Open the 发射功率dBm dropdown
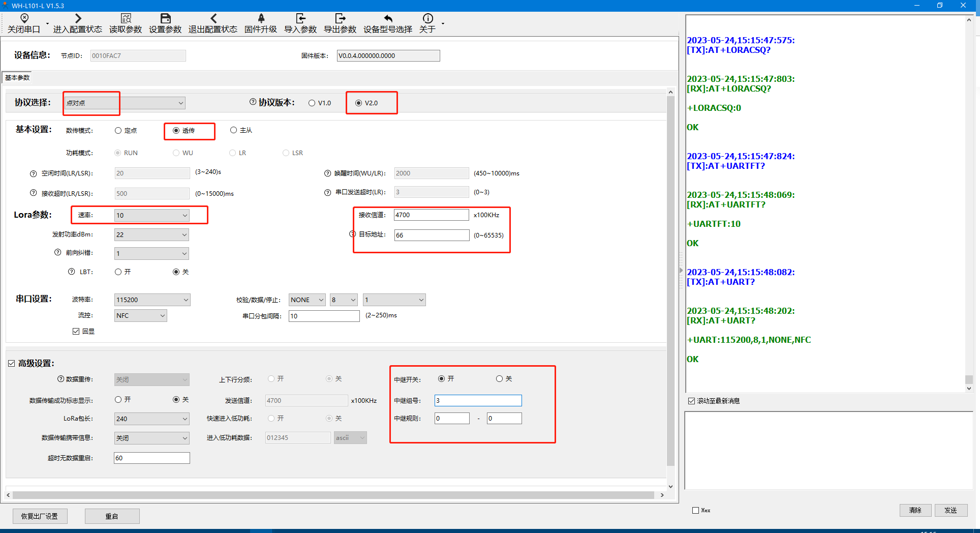The width and height of the screenshot is (980, 533). (x=151, y=235)
